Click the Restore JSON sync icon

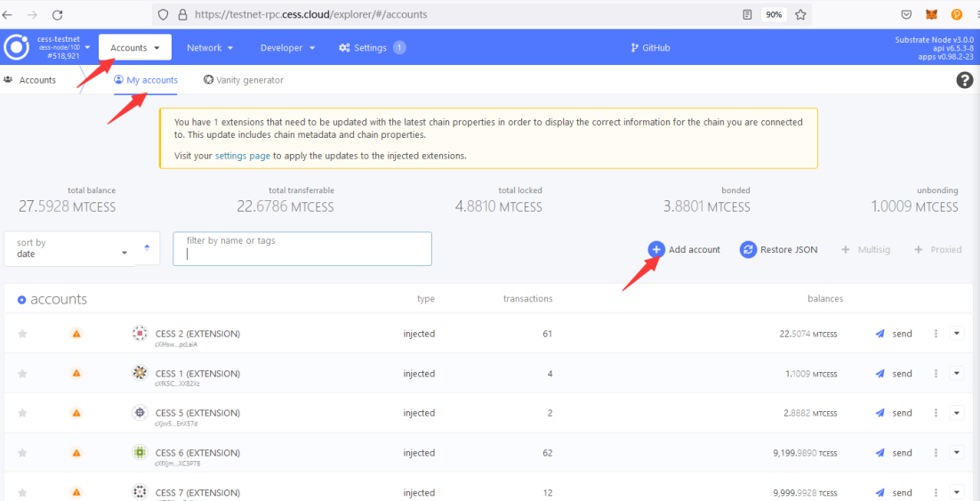[x=748, y=249]
